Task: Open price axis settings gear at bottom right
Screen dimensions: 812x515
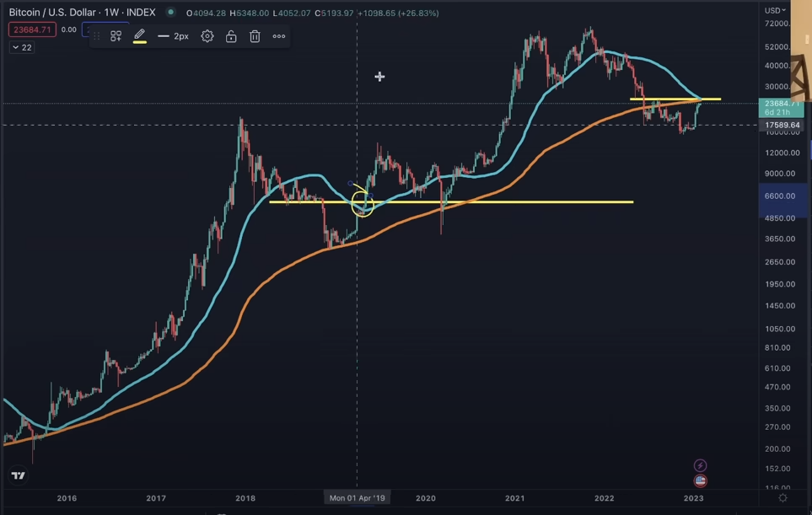Action: click(x=783, y=498)
